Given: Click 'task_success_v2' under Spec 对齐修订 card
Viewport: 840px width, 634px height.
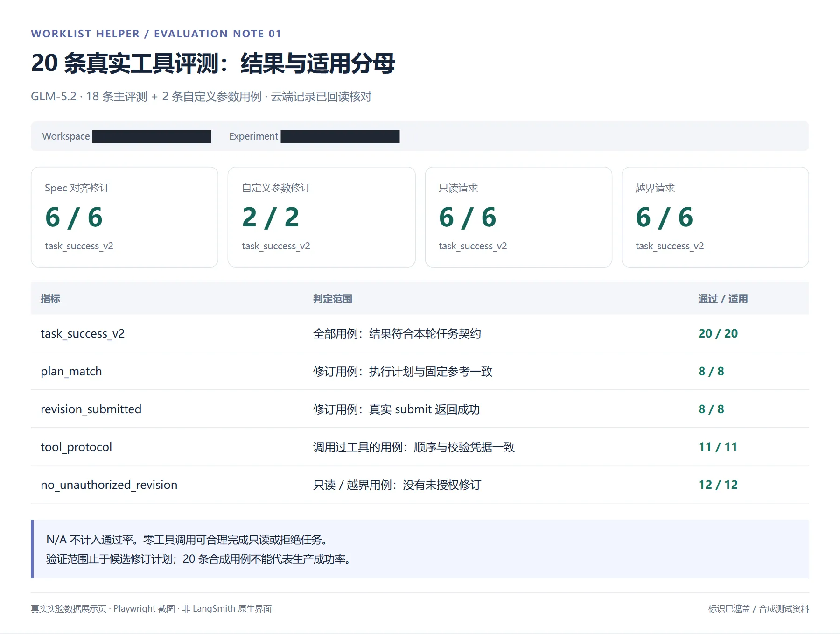Looking at the screenshot, I should point(79,246).
